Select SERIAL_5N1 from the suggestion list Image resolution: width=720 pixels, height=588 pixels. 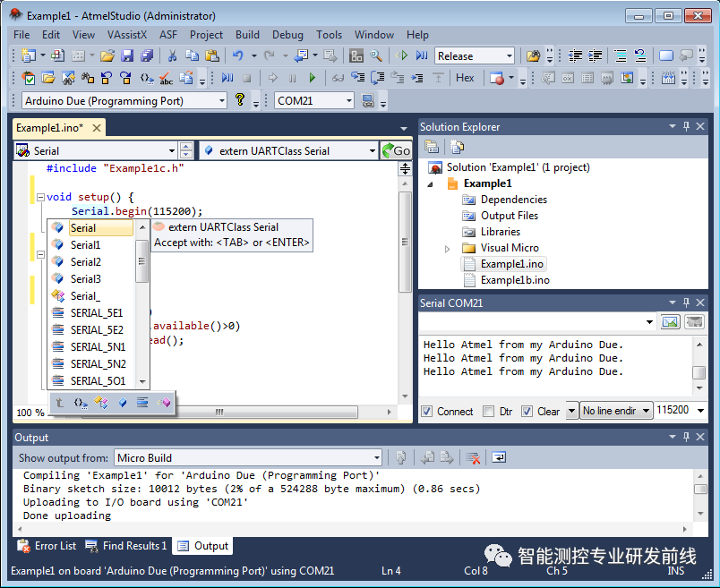98,347
